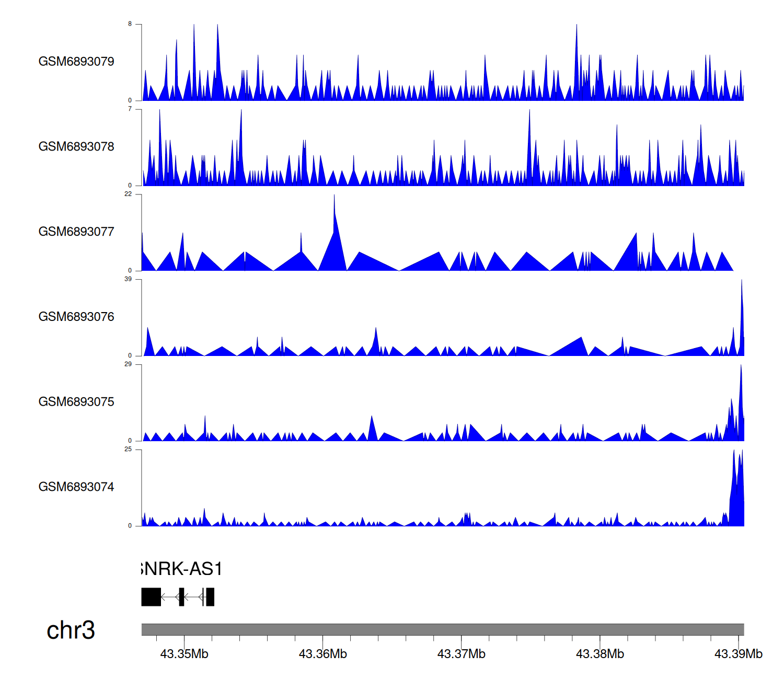Click the GSM6893079 track label

(x=76, y=62)
